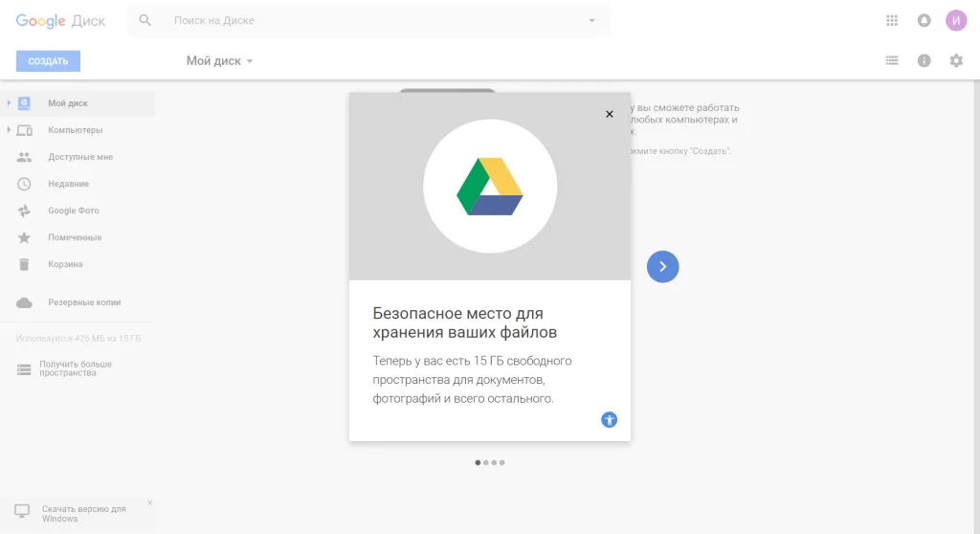Viewport: 980px width, 534px height.
Task: Click the Google Фото pinwheel icon
Action: coord(24,211)
